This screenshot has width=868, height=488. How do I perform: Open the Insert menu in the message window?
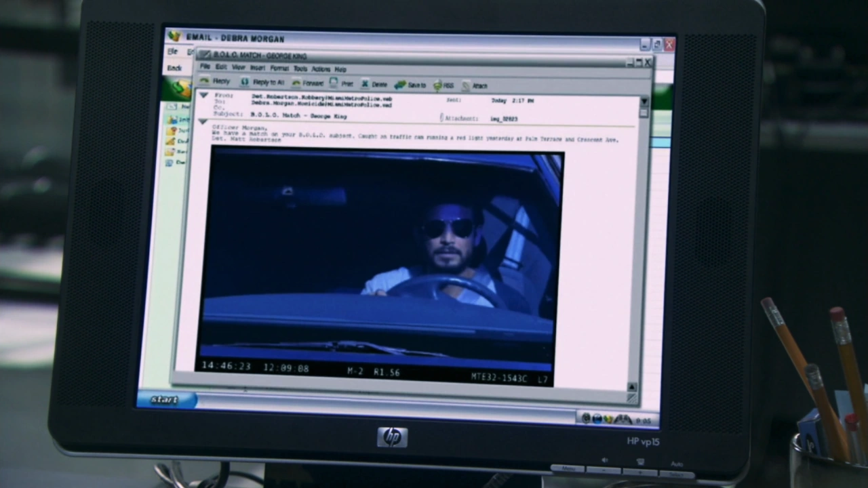coord(258,68)
